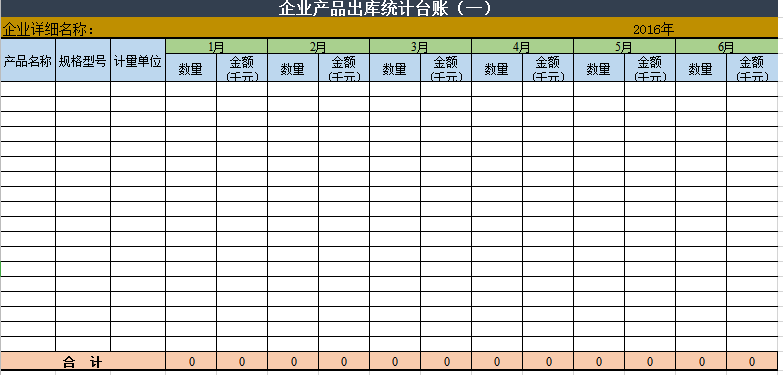Select the 合计 total for 6月 数量
Image resolution: width=783 pixels, height=375 pixels.
click(x=701, y=362)
